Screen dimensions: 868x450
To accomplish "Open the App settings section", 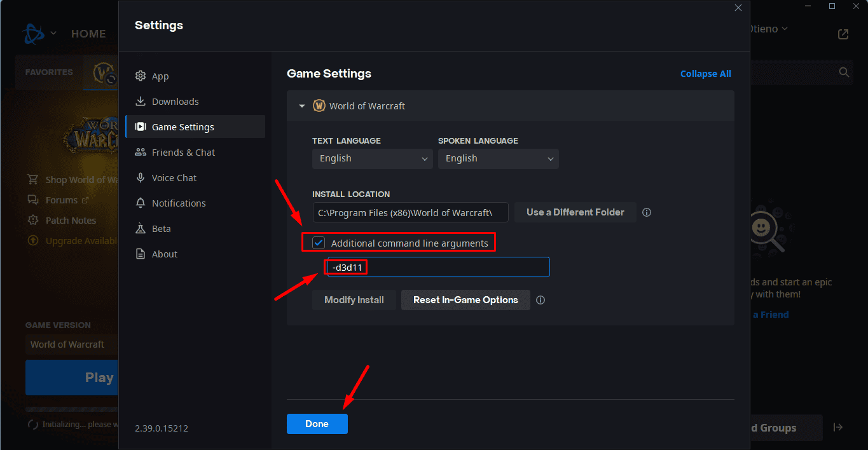I will (x=160, y=76).
